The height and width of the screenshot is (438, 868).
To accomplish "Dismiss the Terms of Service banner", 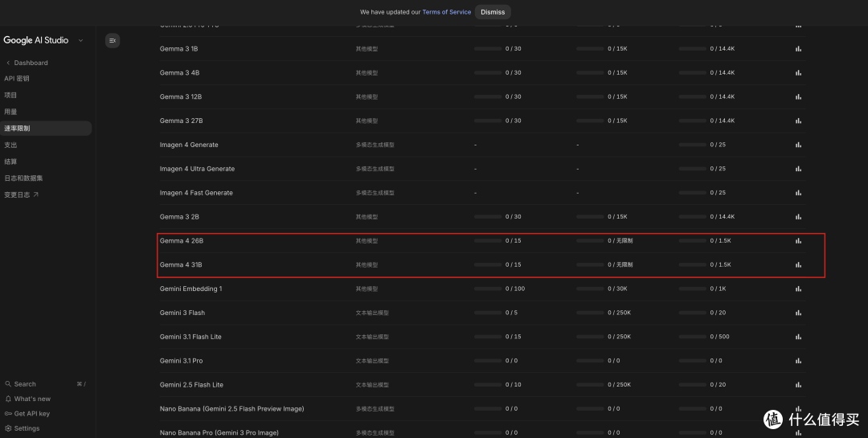I will coord(493,12).
